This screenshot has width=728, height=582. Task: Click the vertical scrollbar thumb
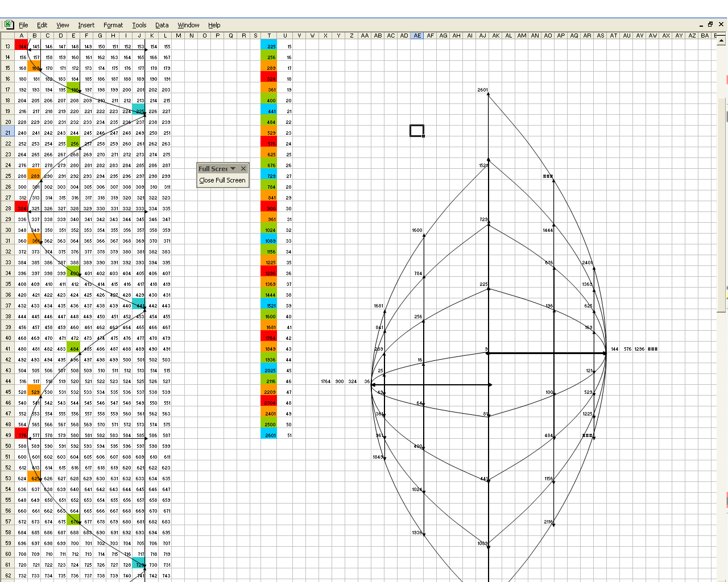pyautogui.click(x=722, y=205)
